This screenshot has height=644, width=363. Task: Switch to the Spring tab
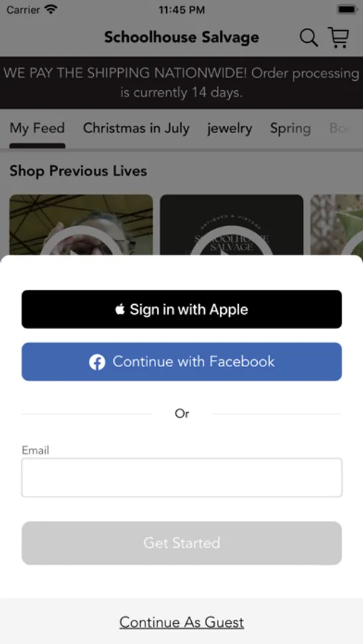point(290,129)
